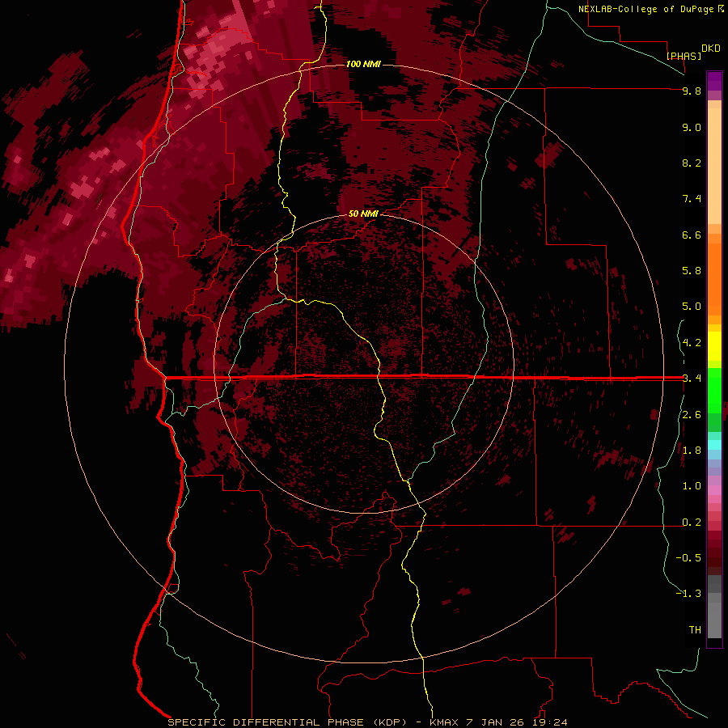Click the 1.8 value on the scale
The height and width of the screenshot is (728, 728).
pyautogui.click(x=692, y=451)
